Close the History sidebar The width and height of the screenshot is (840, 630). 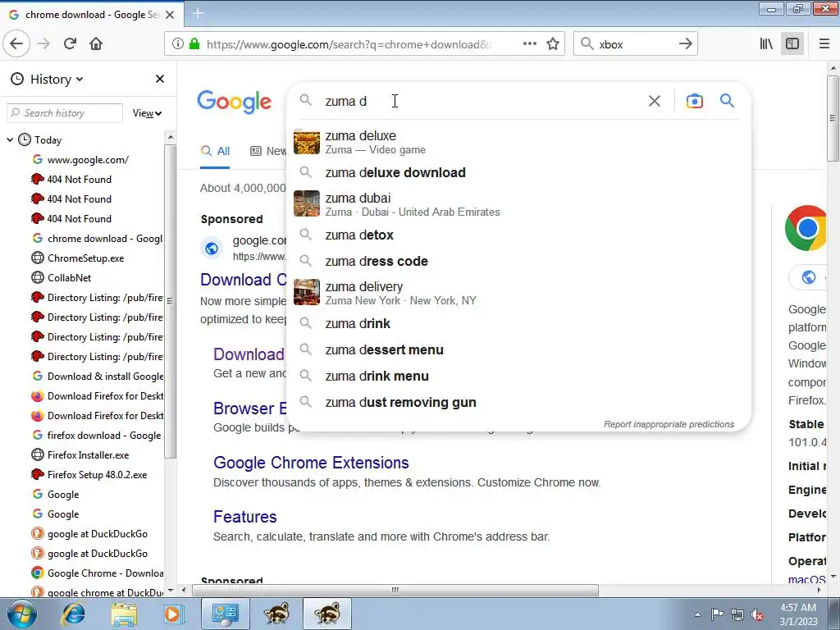[x=160, y=80]
